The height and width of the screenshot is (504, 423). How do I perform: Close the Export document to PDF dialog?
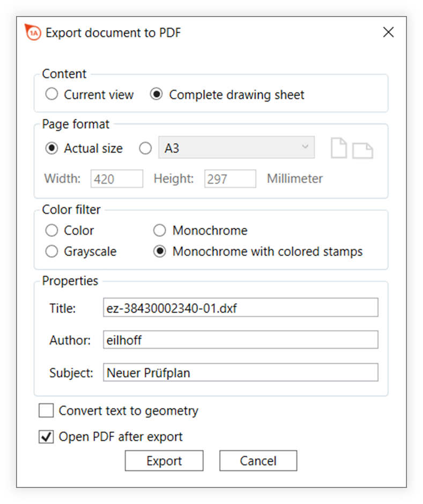pyautogui.click(x=388, y=32)
